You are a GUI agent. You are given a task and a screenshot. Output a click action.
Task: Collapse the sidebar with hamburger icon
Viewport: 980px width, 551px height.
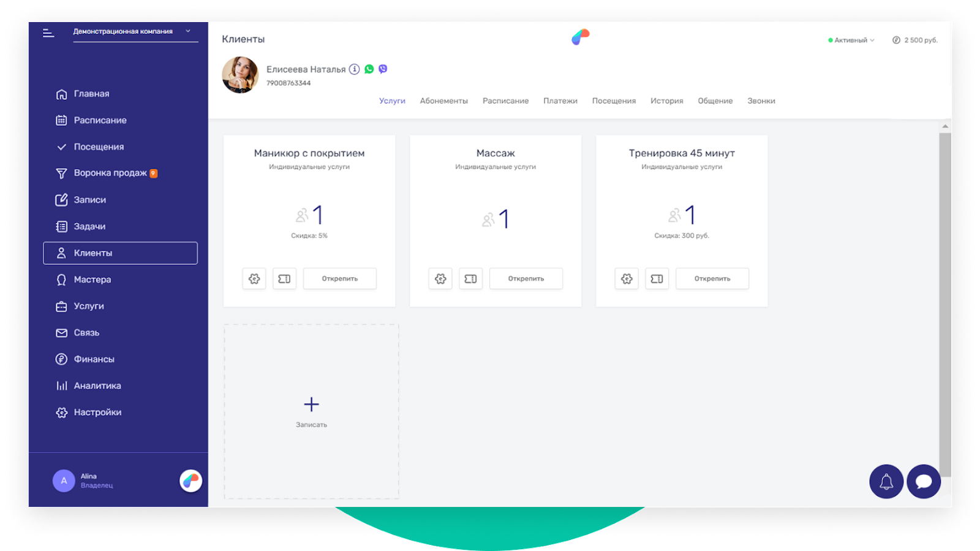[x=48, y=33]
